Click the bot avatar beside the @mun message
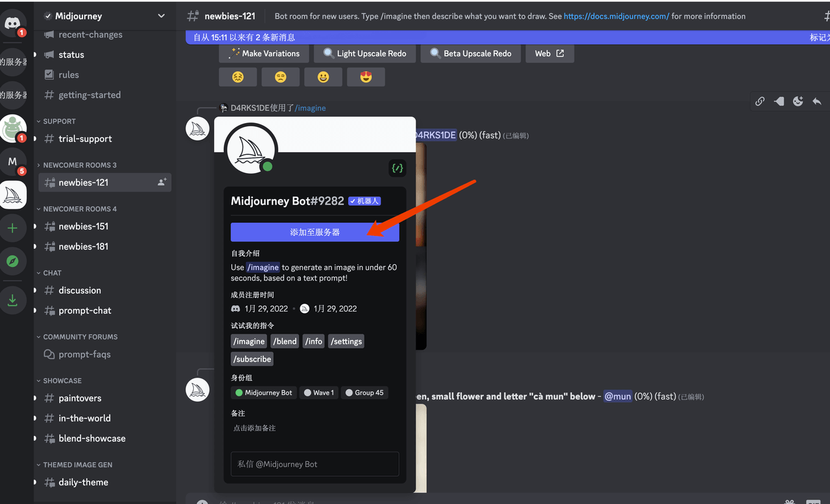 click(198, 389)
